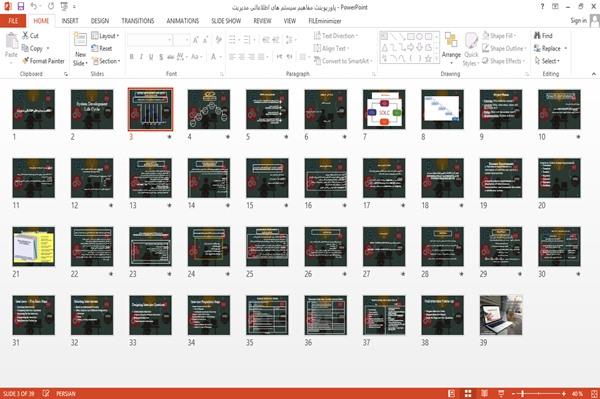
Task: Click the Undo arrow in quick access toolbar
Action: pos(34,6)
